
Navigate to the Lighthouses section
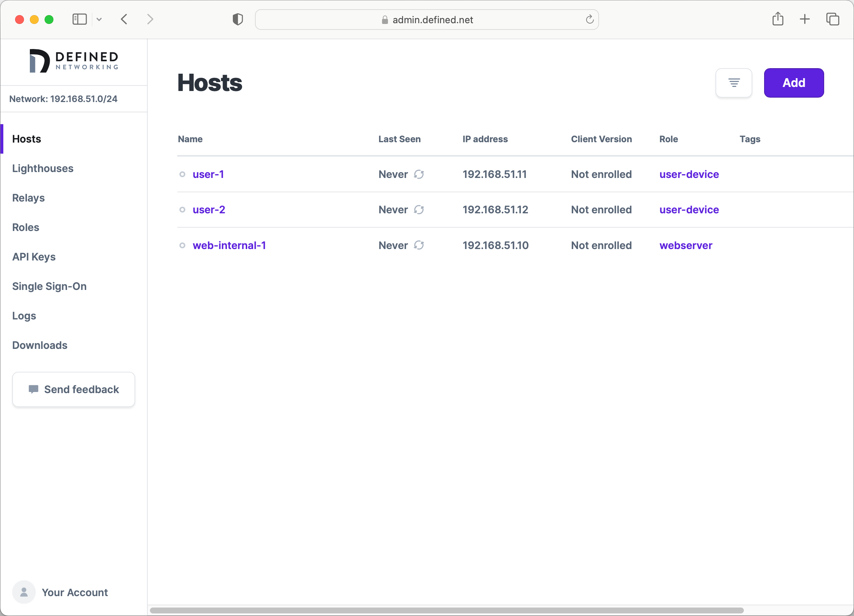pyautogui.click(x=42, y=168)
